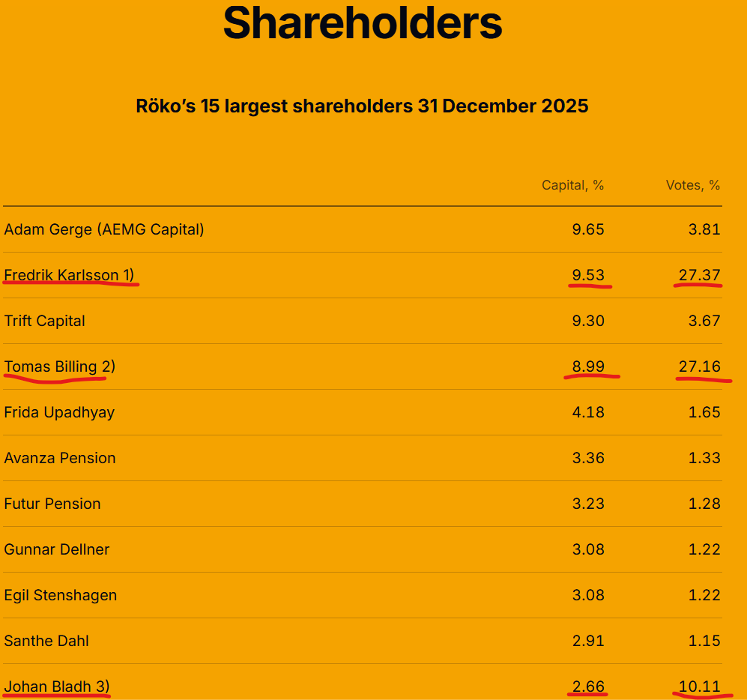747x700 pixels.
Task: Select the Tomas Billing 2) name
Action: click(60, 366)
